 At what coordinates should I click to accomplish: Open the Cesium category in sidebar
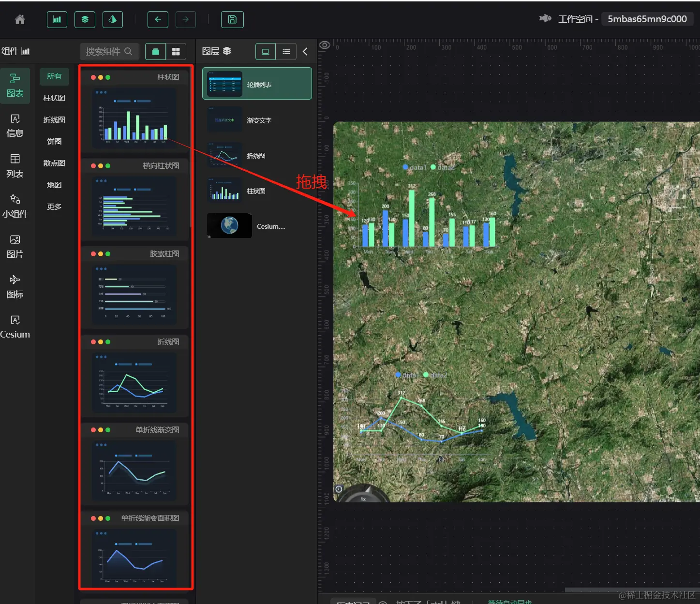pos(15,327)
